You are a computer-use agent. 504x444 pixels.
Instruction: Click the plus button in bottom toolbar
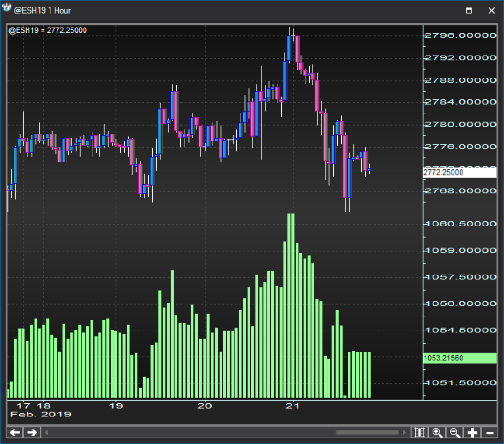pos(473,432)
